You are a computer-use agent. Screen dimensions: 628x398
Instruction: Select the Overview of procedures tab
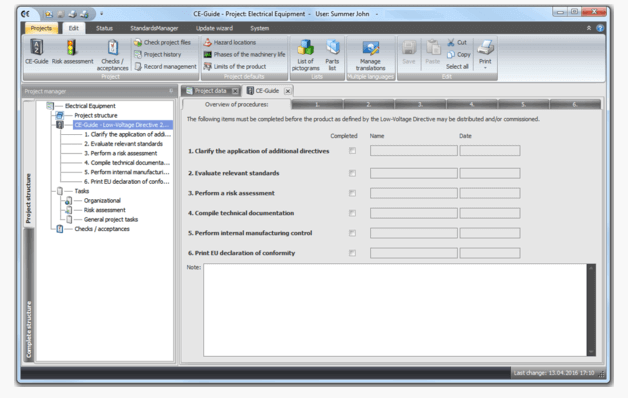tap(236, 105)
